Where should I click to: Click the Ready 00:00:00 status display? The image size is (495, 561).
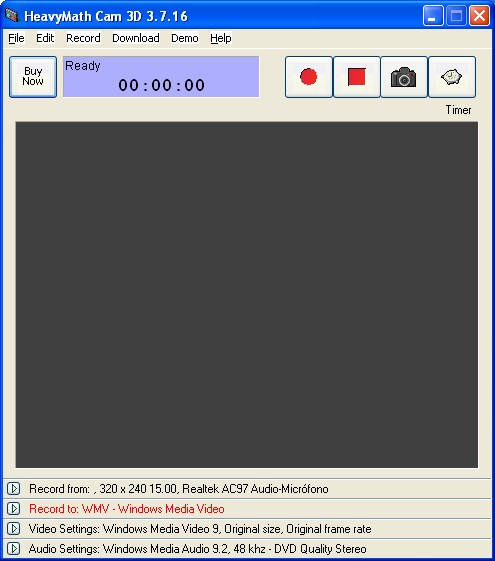(x=161, y=77)
